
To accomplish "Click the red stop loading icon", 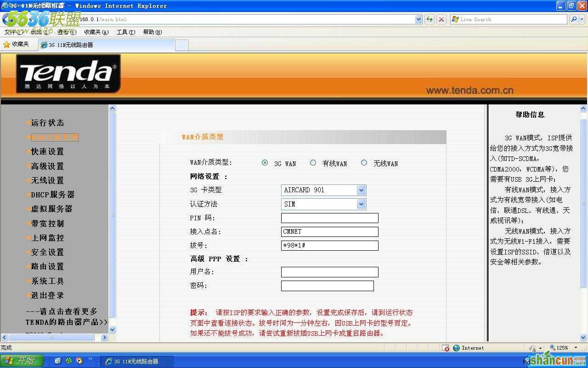I will 441,19.
